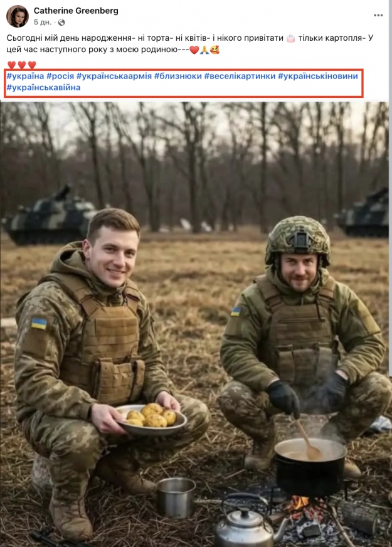Click the red heart emoji after 'родиною'
This screenshot has height=547, width=392.
click(x=194, y=50)
